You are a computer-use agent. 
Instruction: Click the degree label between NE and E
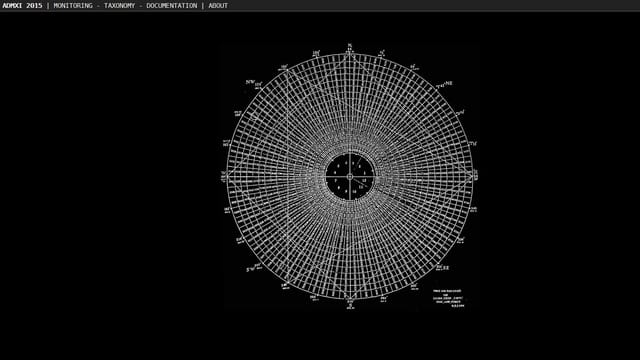tap(460, 112)
